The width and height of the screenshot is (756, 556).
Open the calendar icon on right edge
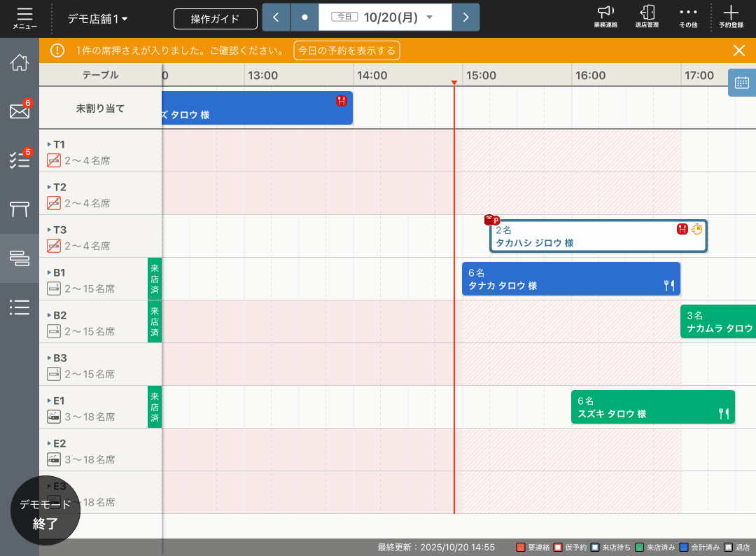742,83
